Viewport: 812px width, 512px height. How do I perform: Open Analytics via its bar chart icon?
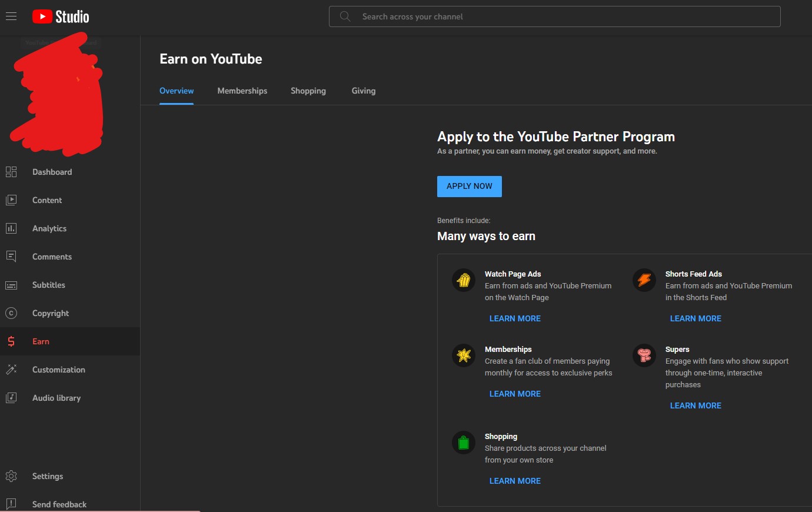click(11, 228)
